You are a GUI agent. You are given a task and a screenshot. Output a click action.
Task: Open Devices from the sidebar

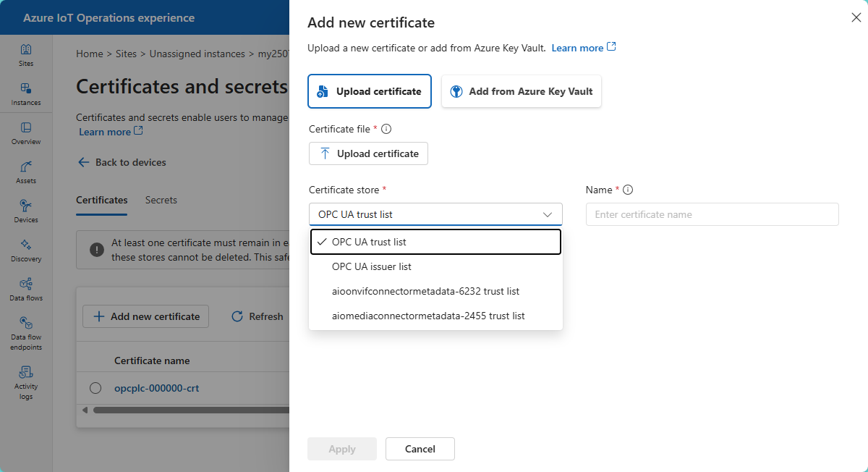tap(26, 211)
